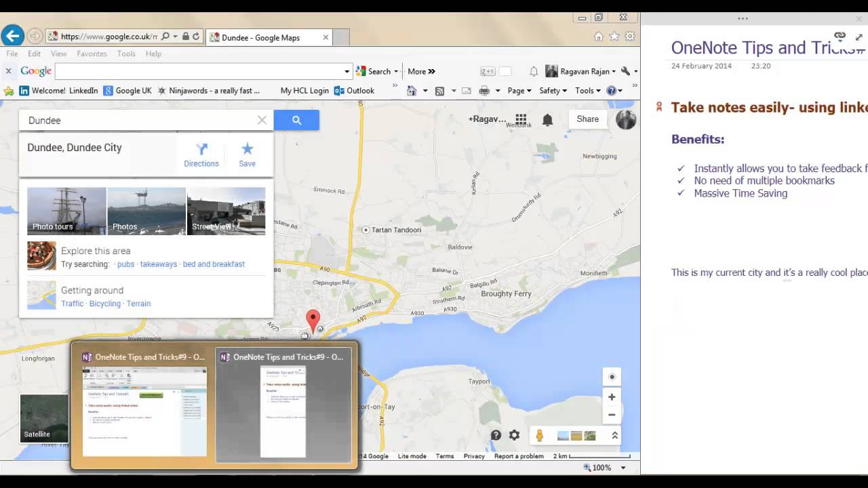Click the Share button on Maps
This screenshot has width=868, height=488.
pyautogui.click(x=587, y=119)
